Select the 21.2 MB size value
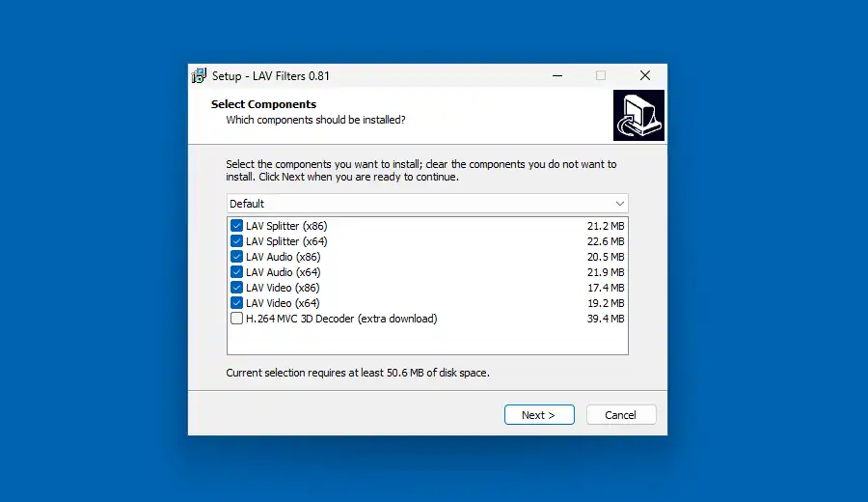The width and height of the screenshot is (868, 502). click(606, 226)
